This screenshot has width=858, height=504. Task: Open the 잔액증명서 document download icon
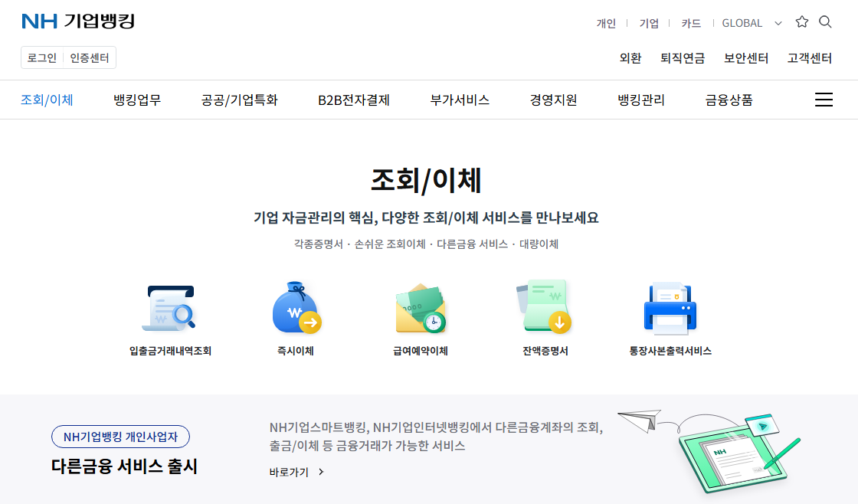(x=544, y=306)
